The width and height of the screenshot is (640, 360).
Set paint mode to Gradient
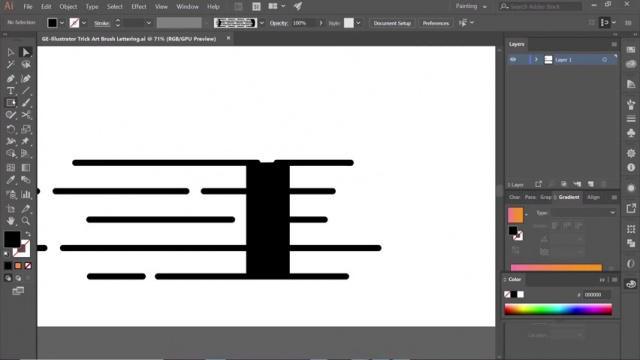pyautogui.click(x=18, y=266)
